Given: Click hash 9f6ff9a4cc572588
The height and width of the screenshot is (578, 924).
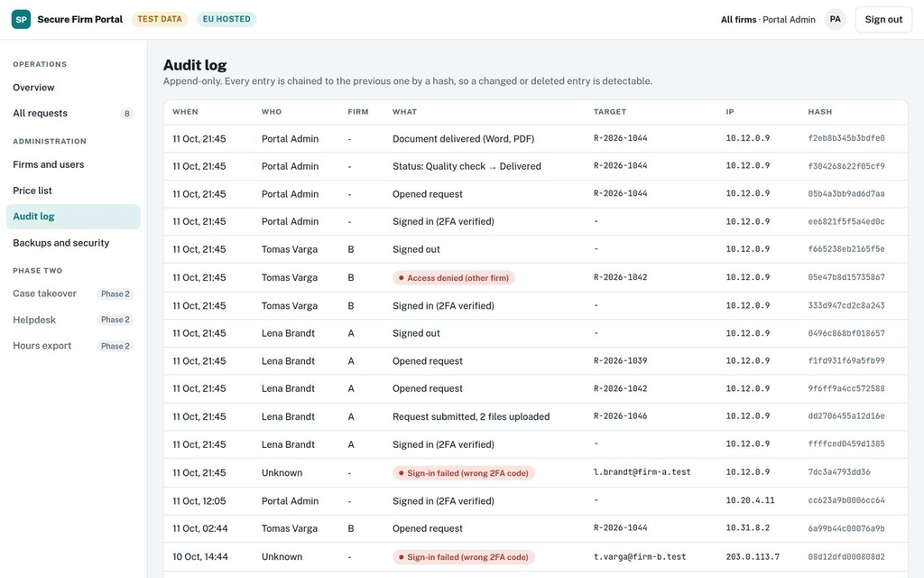Looking at the screenshot, I should 846,388.
